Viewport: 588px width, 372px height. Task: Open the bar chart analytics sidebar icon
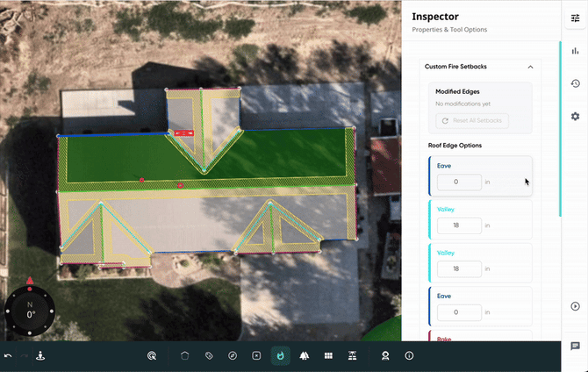575,51
